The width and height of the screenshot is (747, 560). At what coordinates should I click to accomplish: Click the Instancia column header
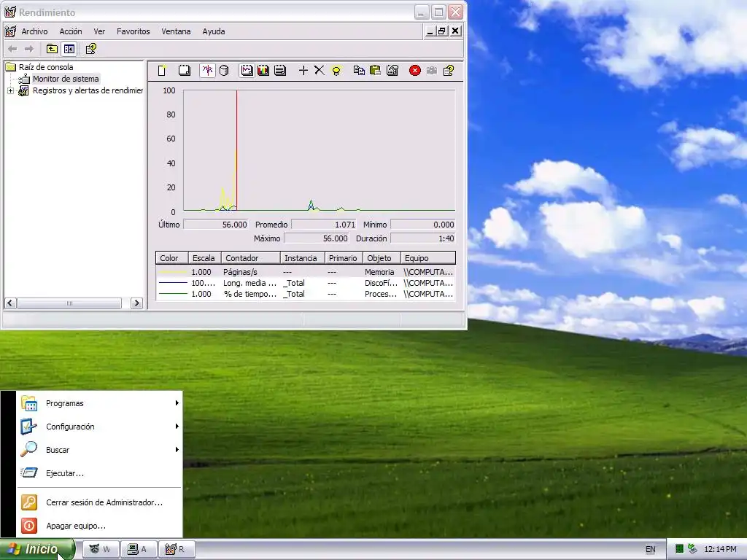[303, 258]
